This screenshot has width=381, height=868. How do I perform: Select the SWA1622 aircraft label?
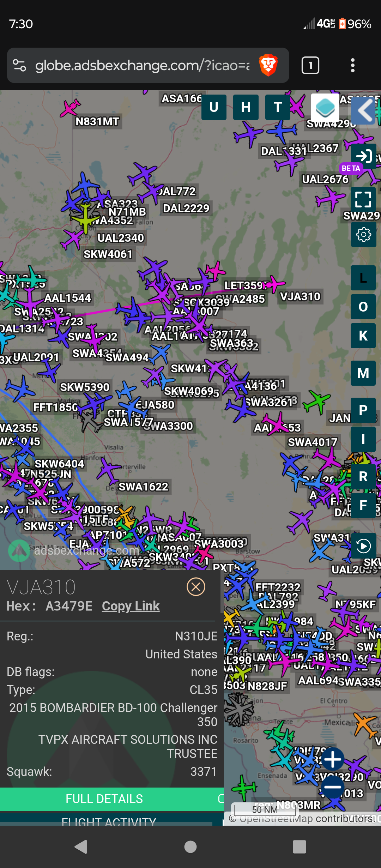(144, 487)
